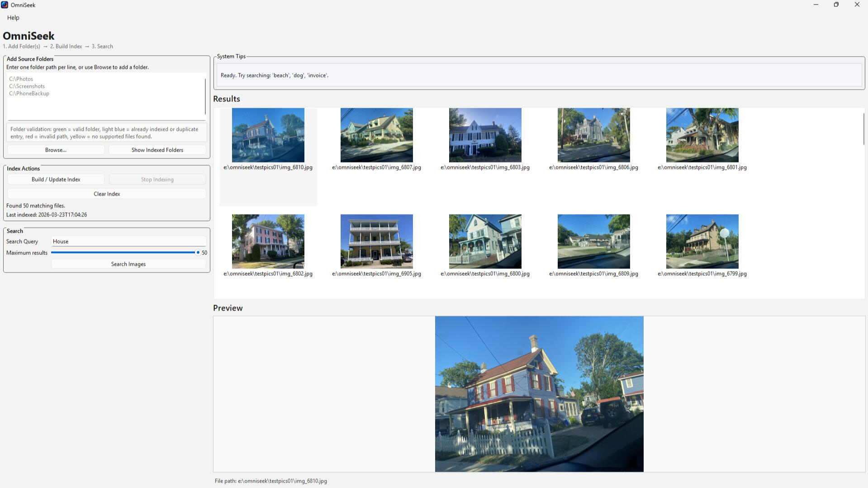This screenshot has width=868, height=488.
Task: Pick thumbnail img_6905.jpg
Action: [376, 241]
